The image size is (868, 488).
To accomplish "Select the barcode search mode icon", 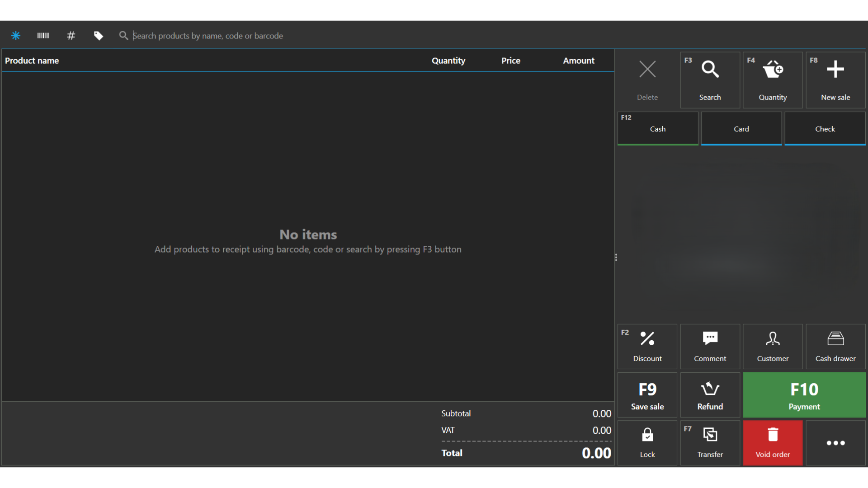I will pos(43,36).
